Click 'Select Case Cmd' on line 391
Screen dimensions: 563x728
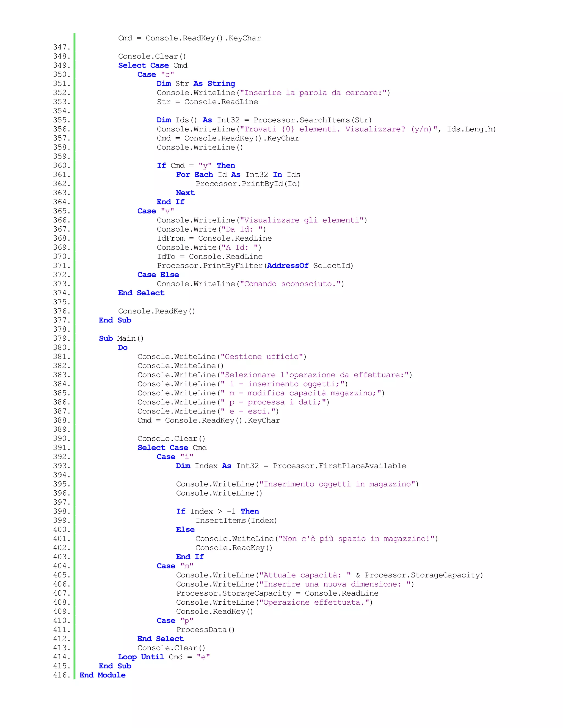tap(172, 448)
